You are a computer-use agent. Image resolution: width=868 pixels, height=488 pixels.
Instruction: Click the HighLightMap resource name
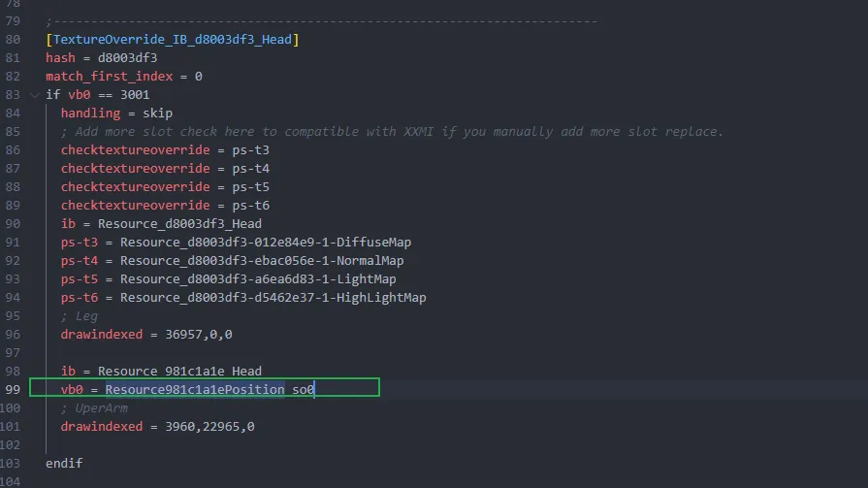(x=273, y=298)
